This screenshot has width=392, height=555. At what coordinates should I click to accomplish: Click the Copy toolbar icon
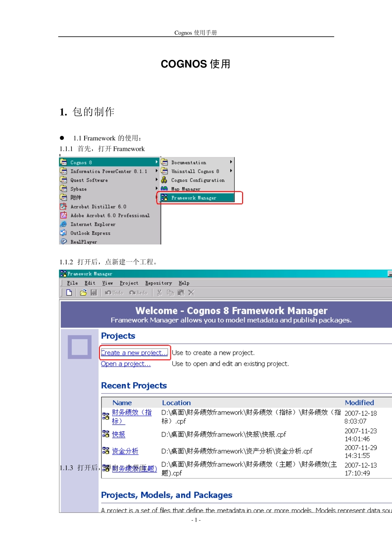click(170, 292)
